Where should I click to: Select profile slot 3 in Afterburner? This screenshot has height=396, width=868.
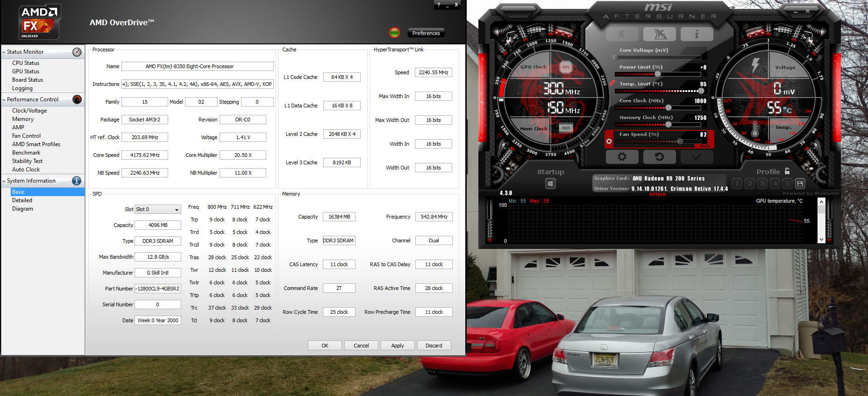pyautogui.click(x=762, y=184)
